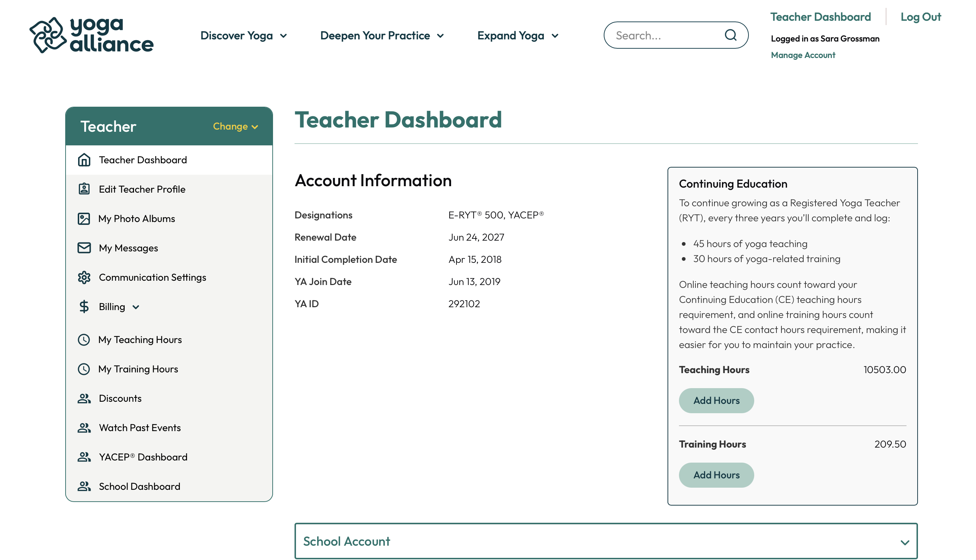Open the Expand Yoga dropdown menu
The height and width of the screenshot is (560, 976).
(518, 35)
